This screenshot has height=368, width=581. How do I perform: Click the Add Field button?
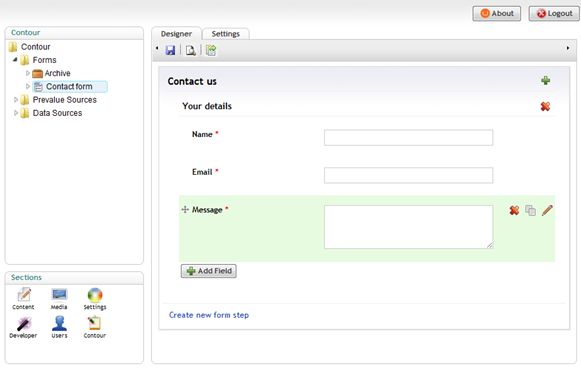[209, 271]
